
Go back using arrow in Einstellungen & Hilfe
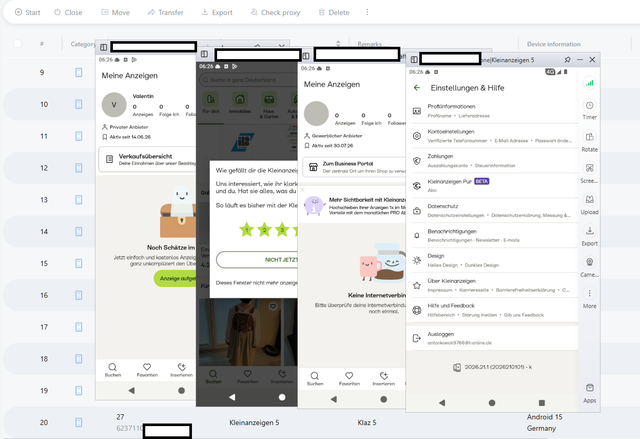[x=417, y=88]
